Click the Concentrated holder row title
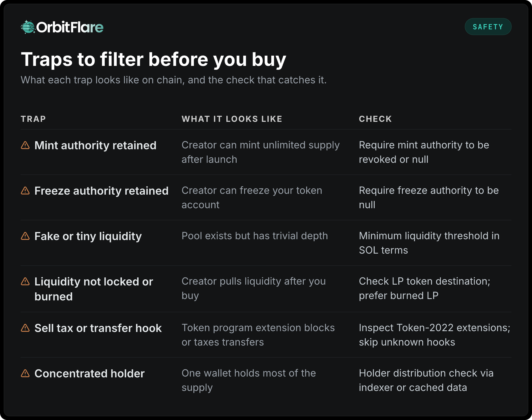532x420 pixels. pos(89,373)
